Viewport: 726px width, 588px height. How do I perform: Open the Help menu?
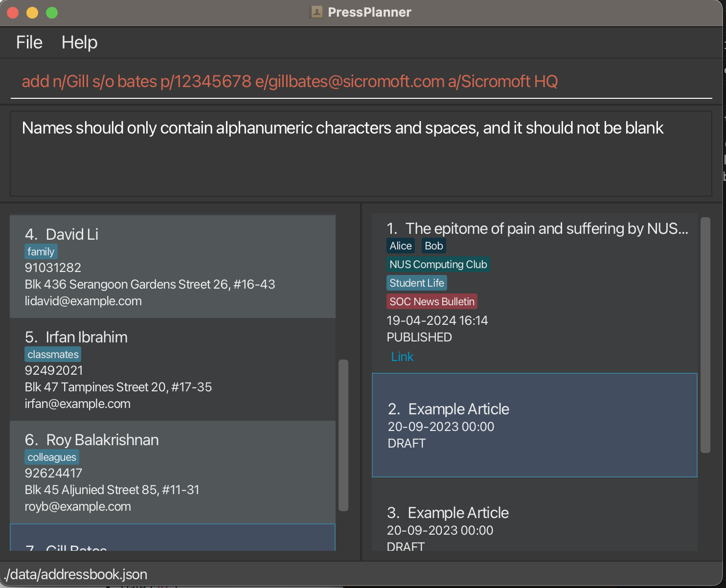[x=79, y=43]
